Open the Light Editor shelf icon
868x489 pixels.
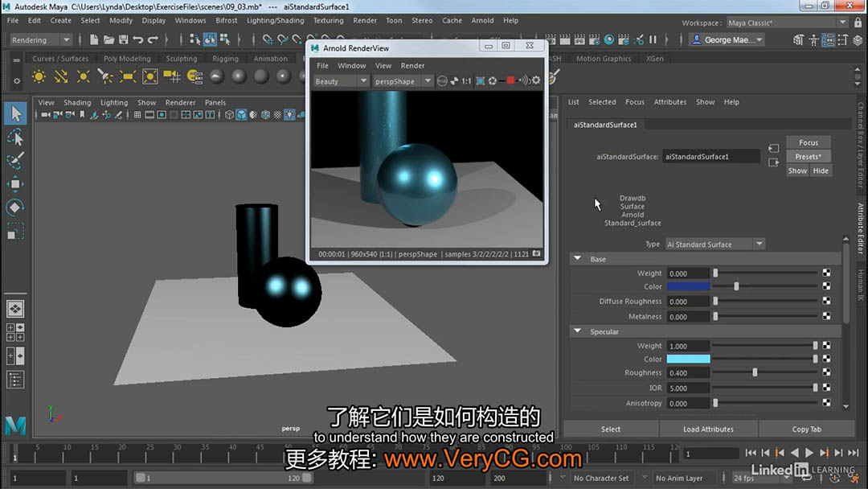tap(194, 76)
